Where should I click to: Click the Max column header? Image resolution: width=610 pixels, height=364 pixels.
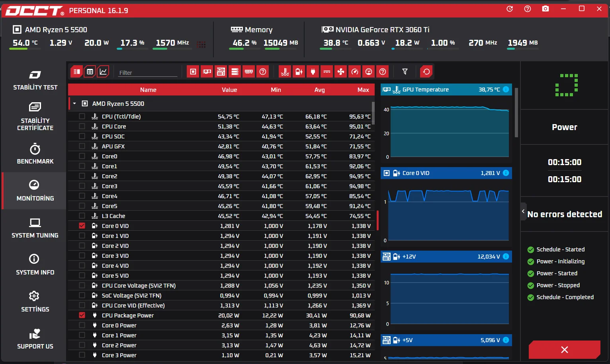click(x=363, y=90)
